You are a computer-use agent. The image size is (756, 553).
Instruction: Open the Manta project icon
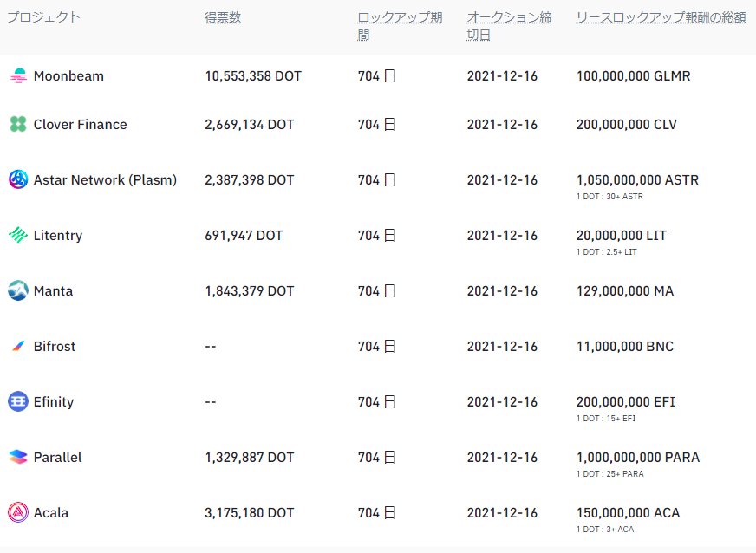click(x=18, y=290)
